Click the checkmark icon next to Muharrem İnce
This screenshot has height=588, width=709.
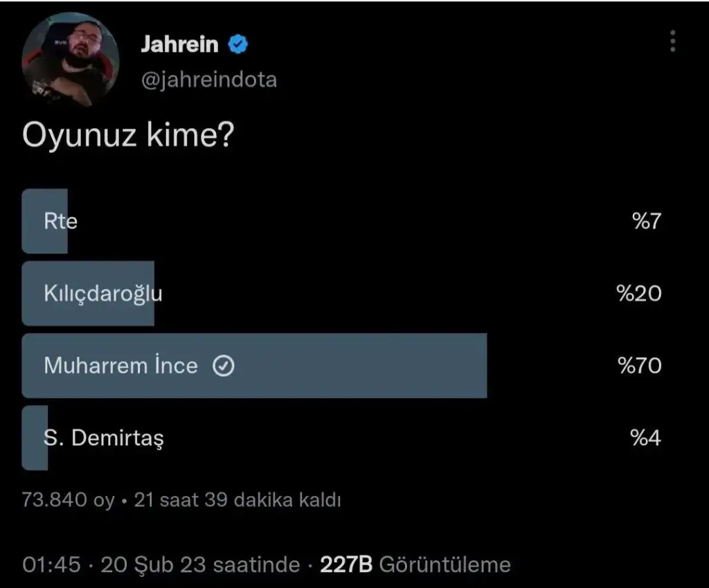[x=223, y=366]
